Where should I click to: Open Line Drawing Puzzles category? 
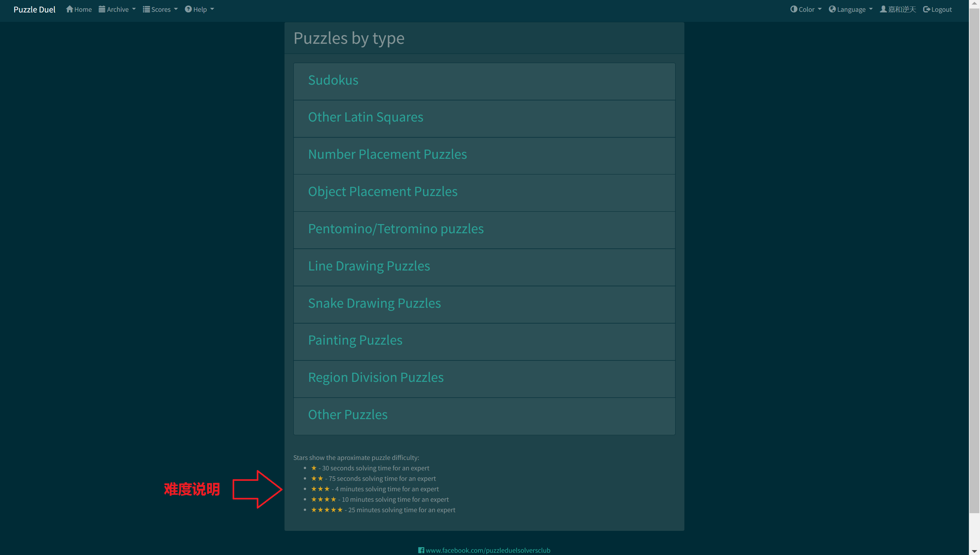pos(484,267)
